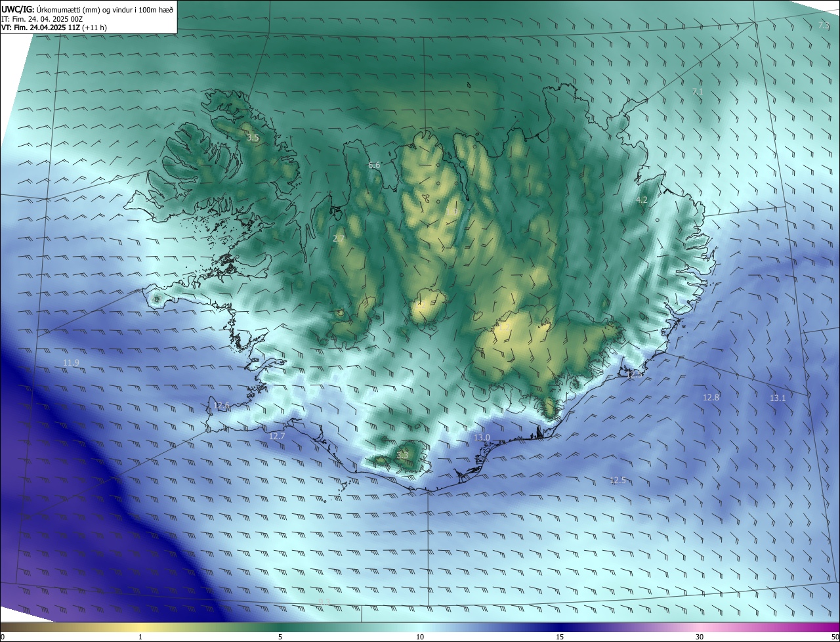840x642 pixels.
Task: Click the 12.7 value on the map
Action: click(x=277, y=436)
